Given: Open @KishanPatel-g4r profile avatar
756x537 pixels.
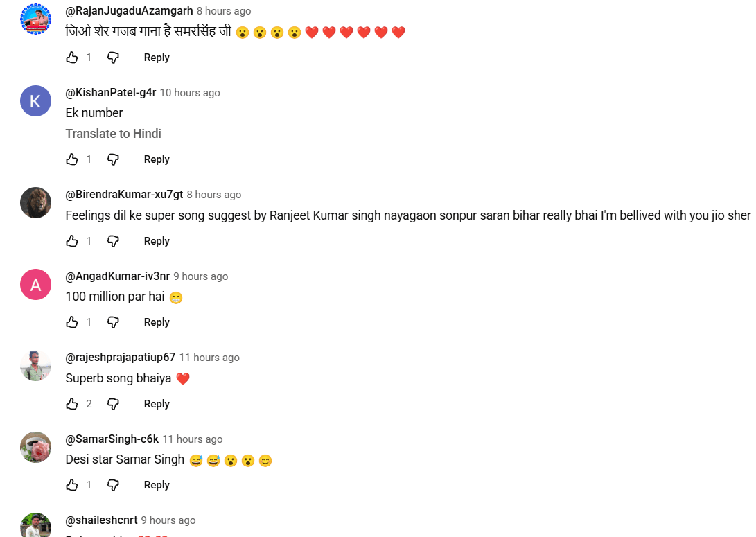Looking at the screenshot, I should click(x=35, y=100).
